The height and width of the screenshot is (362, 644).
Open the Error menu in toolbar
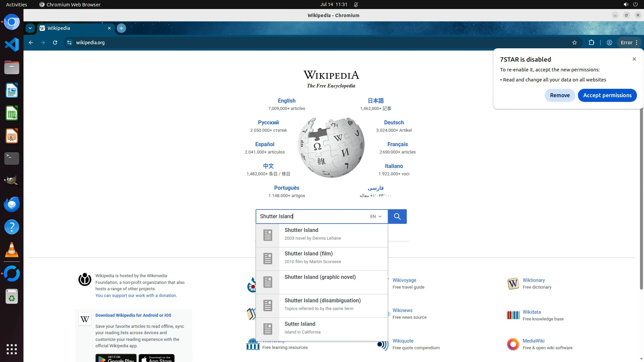tap(629, 43)
